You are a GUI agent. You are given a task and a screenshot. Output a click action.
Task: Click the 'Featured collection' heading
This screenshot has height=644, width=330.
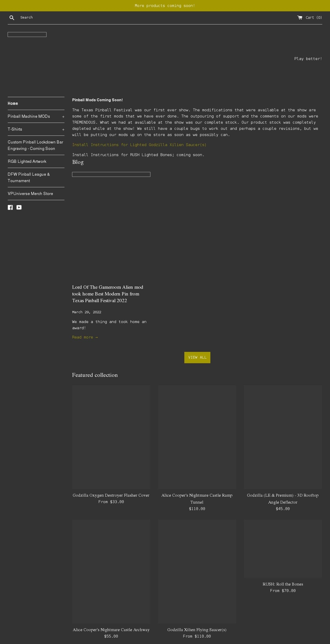click(95, 375)
